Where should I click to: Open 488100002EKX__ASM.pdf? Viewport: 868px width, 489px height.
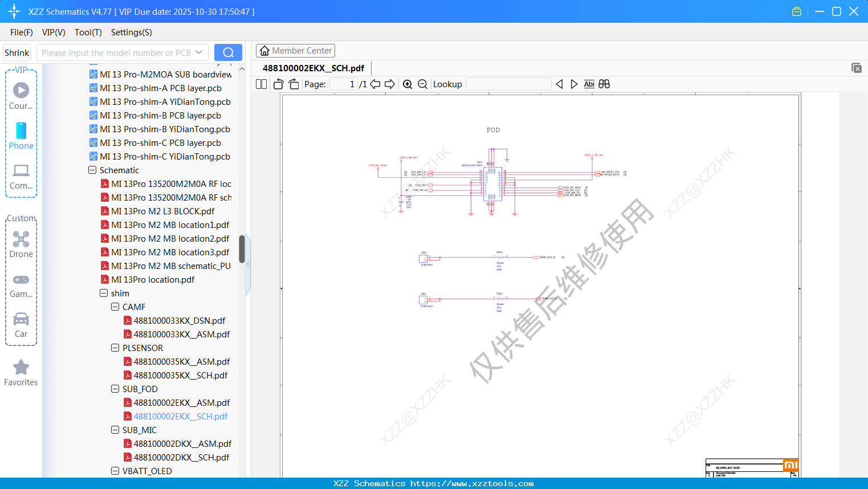tap(177, 402)
